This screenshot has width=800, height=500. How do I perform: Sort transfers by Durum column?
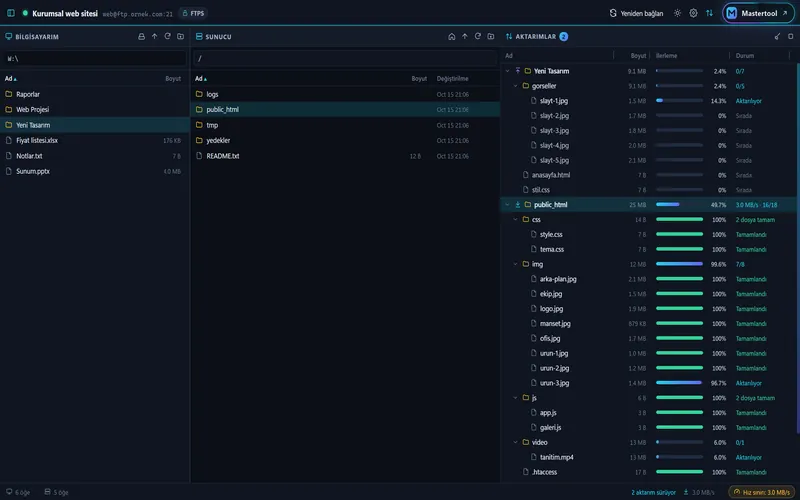[744, 56]
